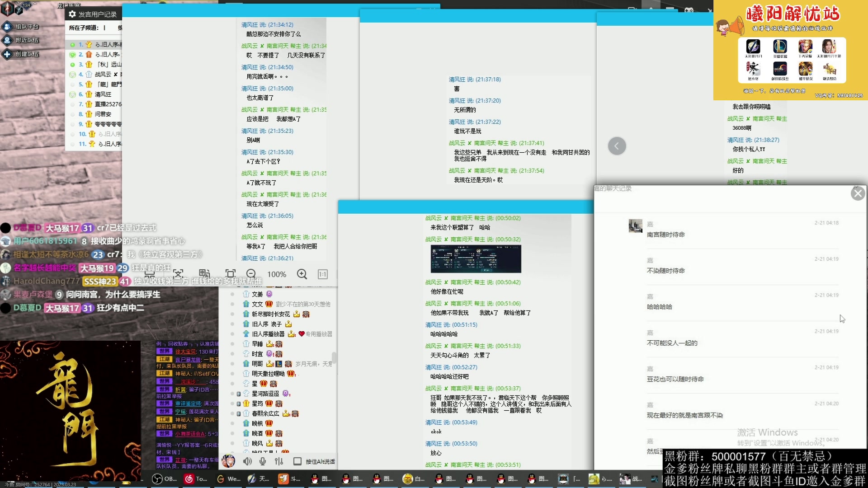The image size is (868, 488).
Task: Click the zoom in magnifier in image viewer
Action: (x=302, y=274)
